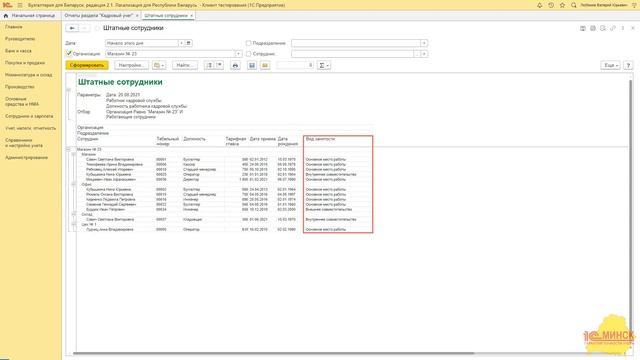Preview icon in form's top-right corner

(x=603, y=28)
